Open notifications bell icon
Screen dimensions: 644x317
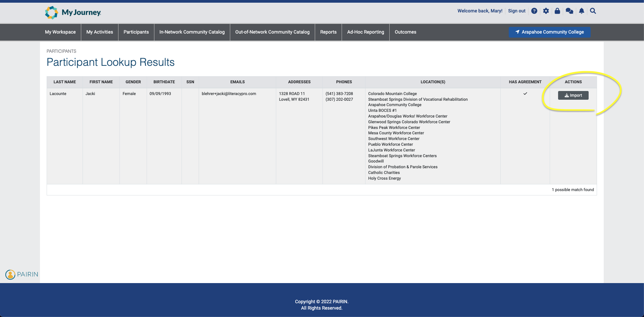point(582,11)
